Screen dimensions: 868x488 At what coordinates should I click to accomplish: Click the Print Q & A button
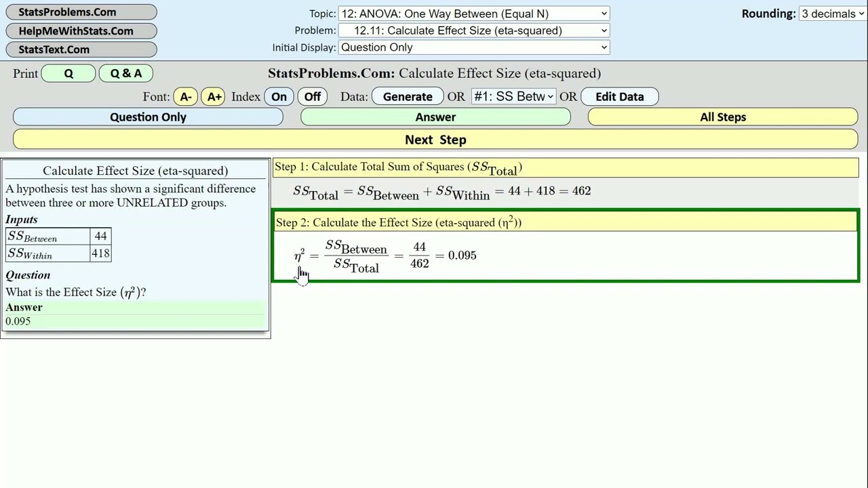pyautogui.click(x=125, y=73)
